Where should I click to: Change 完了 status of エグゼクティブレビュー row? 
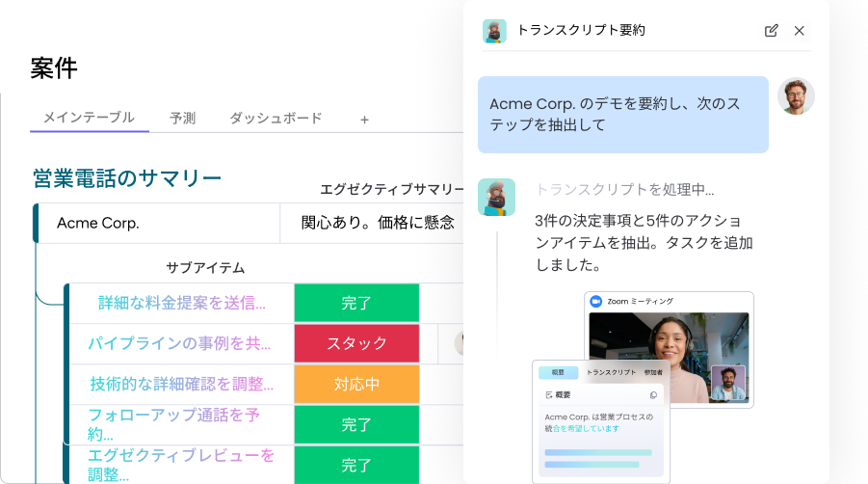[356, 465]
